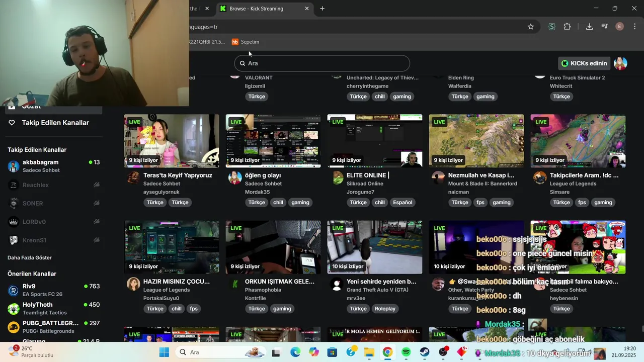Close the Browse - Kick Streaming tab
644x362 pixels.
pos(307,9)
